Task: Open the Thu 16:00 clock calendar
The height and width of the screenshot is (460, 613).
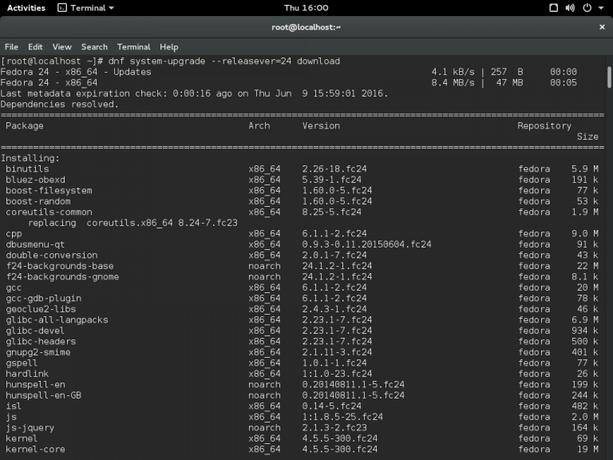Action: 306,8
